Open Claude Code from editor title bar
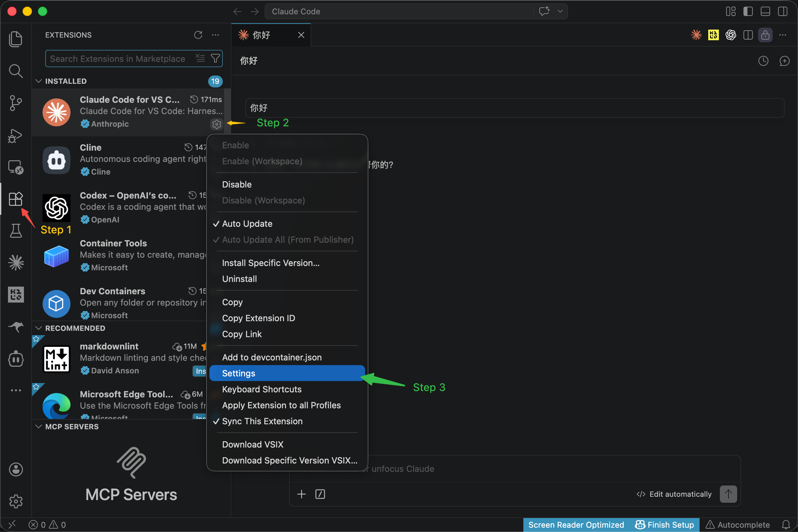 [x=696, y=35]
